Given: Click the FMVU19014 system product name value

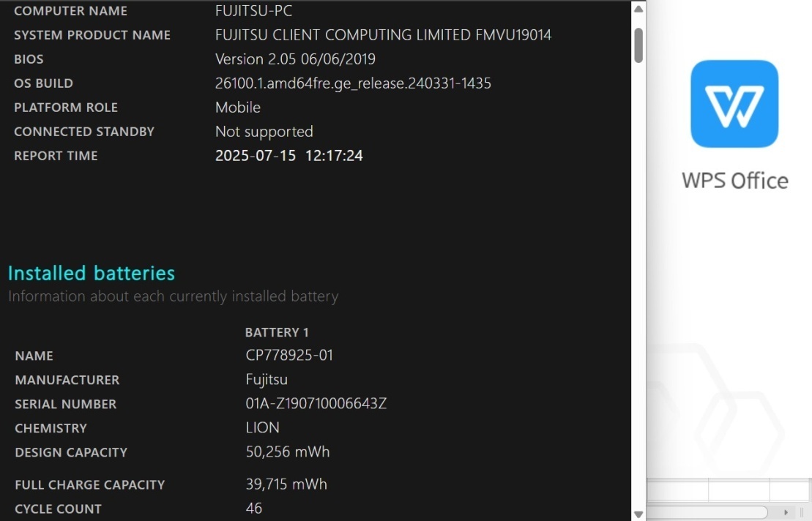Looking at the screenshot, I should pos(383,34).
